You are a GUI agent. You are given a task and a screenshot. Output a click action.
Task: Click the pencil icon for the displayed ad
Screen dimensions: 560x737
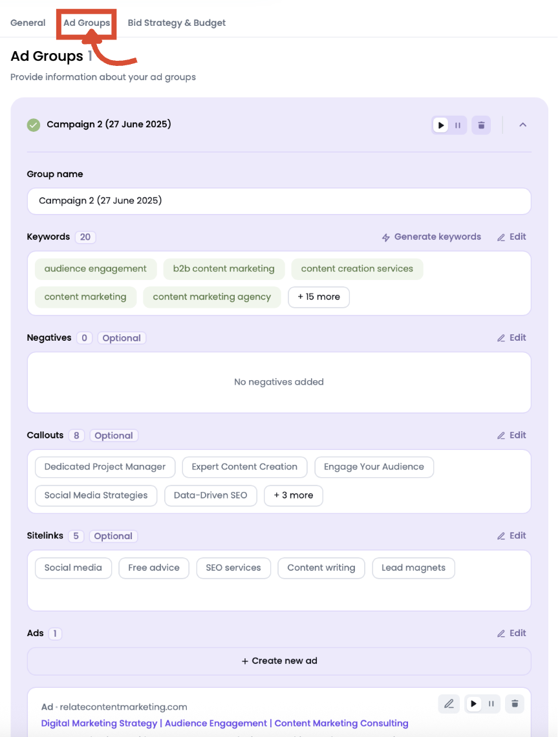click(x=449, y=703)
